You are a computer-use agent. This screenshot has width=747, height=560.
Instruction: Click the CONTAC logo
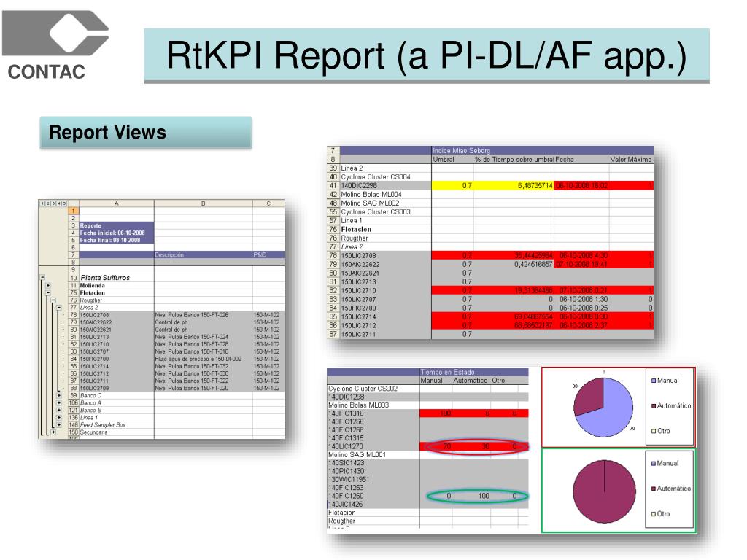click(x=55, y=45)
